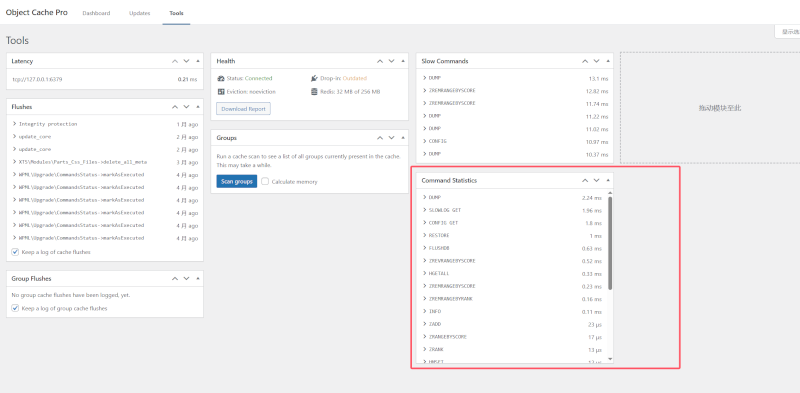Click the Eviction icon in Health
The height and width of the screenshot is (393, 800).
click(x=221, y=92)
